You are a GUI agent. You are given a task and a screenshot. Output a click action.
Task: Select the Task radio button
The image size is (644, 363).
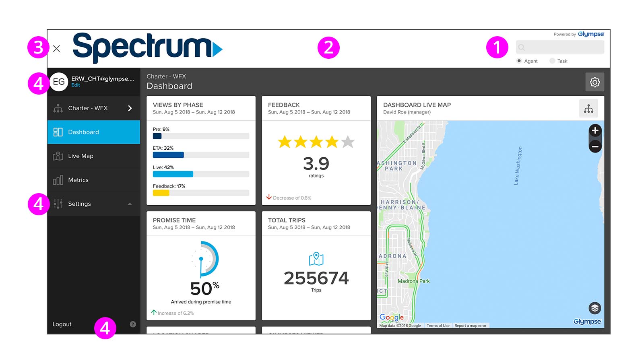552,61
